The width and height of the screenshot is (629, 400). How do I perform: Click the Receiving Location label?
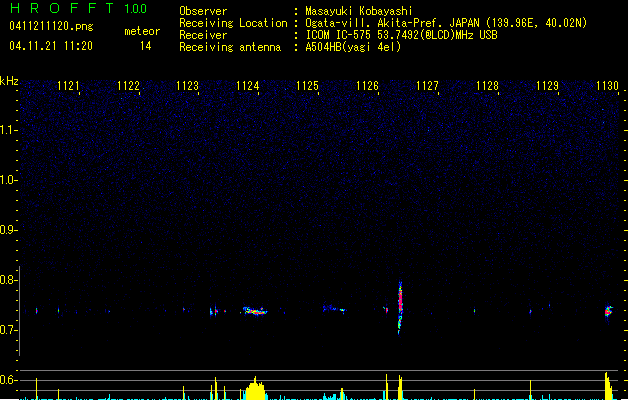pyautogui.click(x=233, y=23)
